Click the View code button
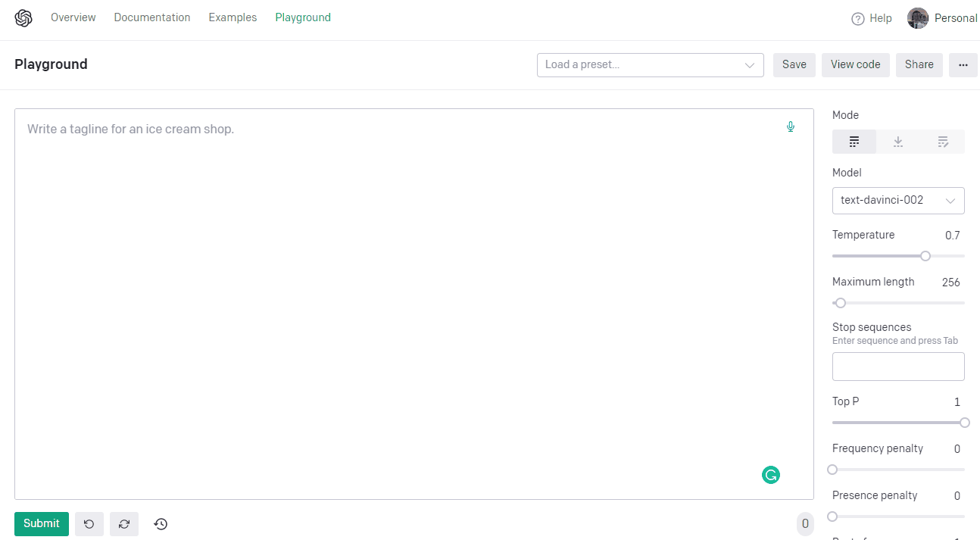This screenshot has width=980, height=540. (x=856, y=65)
